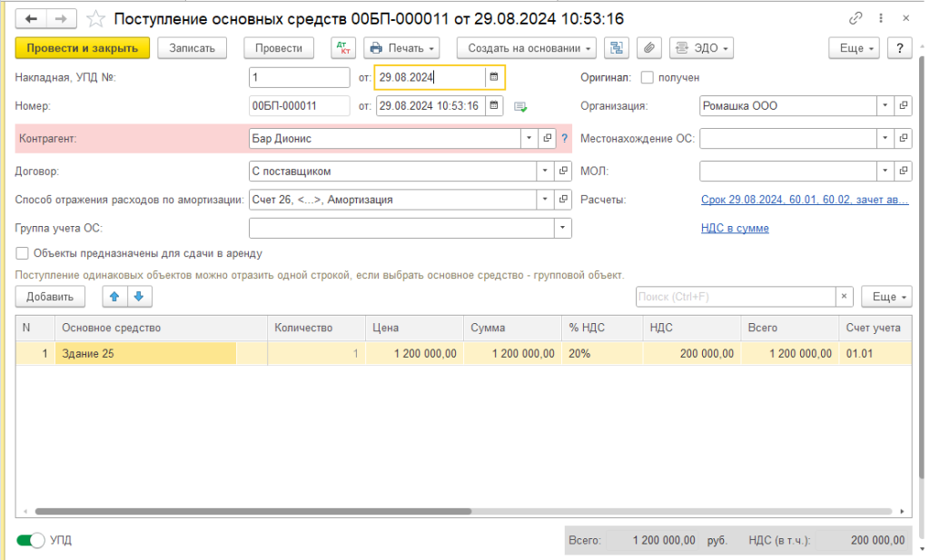Open the Организация dropdown

click(x=885, y=106)
